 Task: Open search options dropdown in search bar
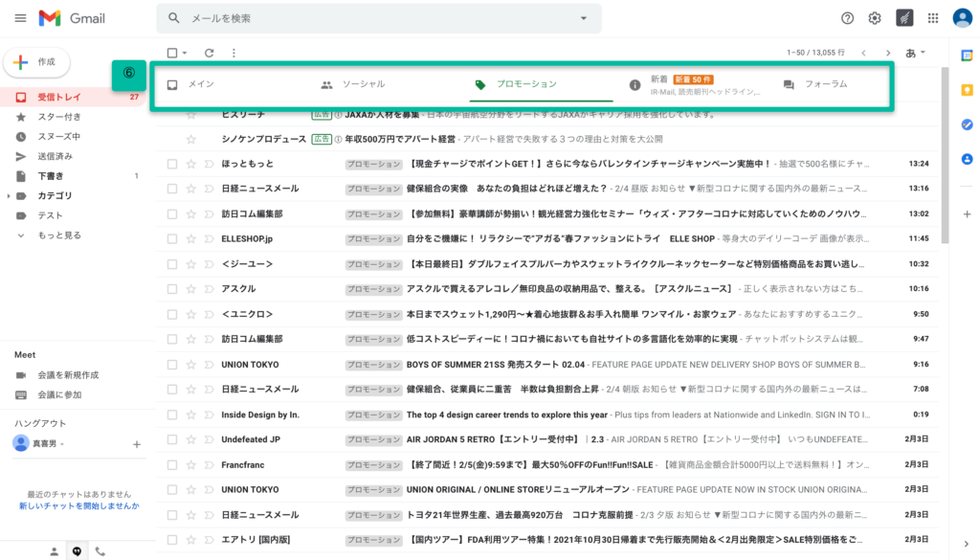(x=584, y=18)
